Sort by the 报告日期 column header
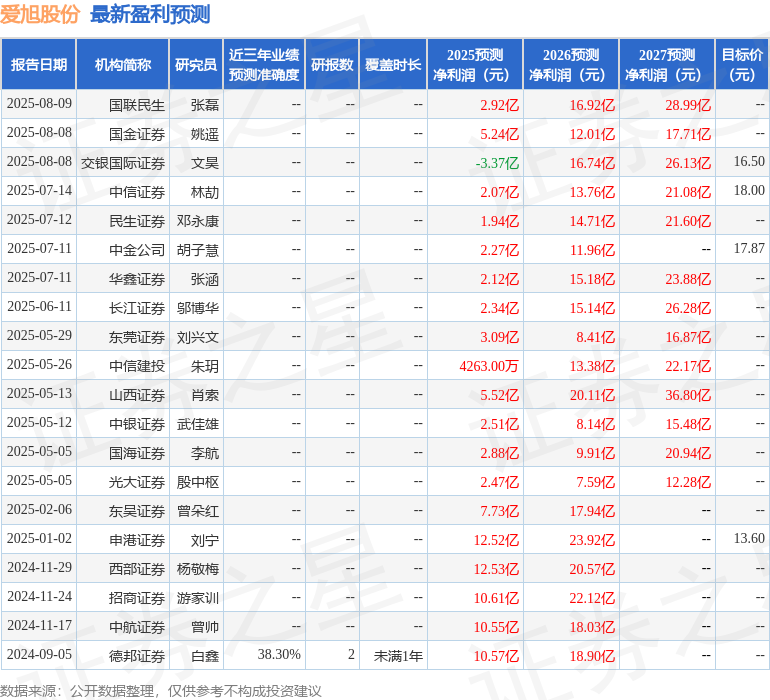Screen dimensions: 770x700 click(x=39, y=65)
